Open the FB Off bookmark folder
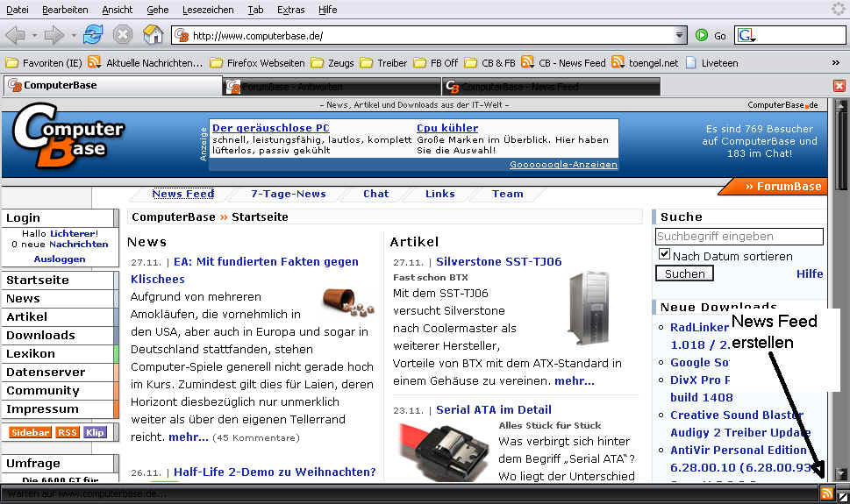 tap(436, 63)
